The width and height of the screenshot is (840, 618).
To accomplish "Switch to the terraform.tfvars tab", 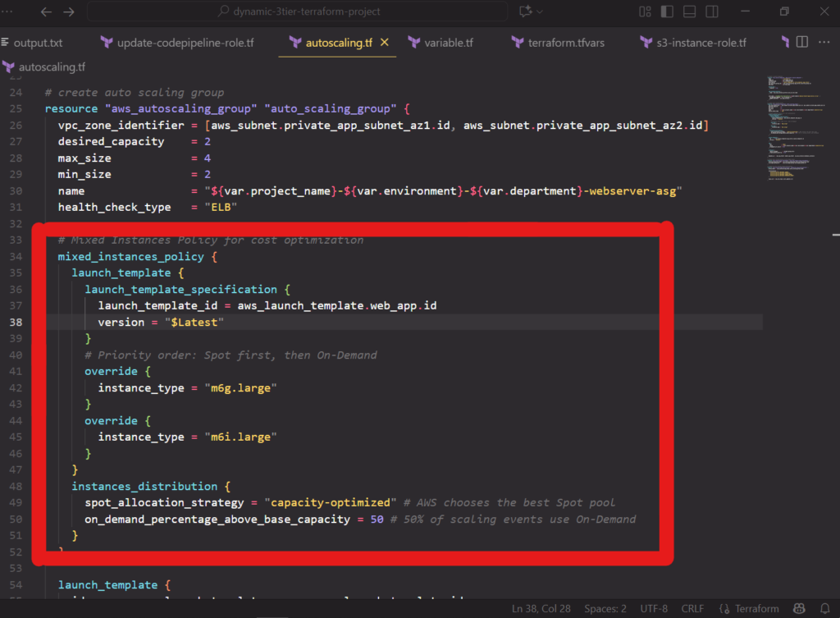I will (x=566, y=42).
